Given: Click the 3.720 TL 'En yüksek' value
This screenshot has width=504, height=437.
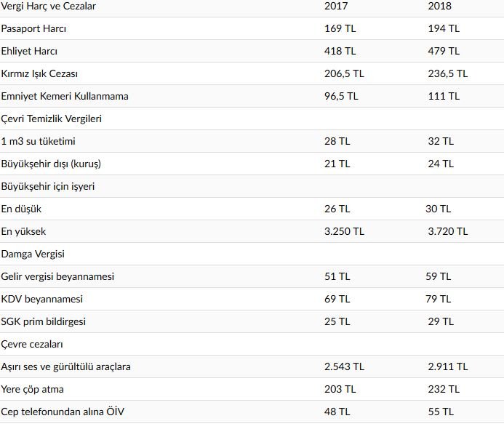Looking at the screenshot, I should pos(448,231).
